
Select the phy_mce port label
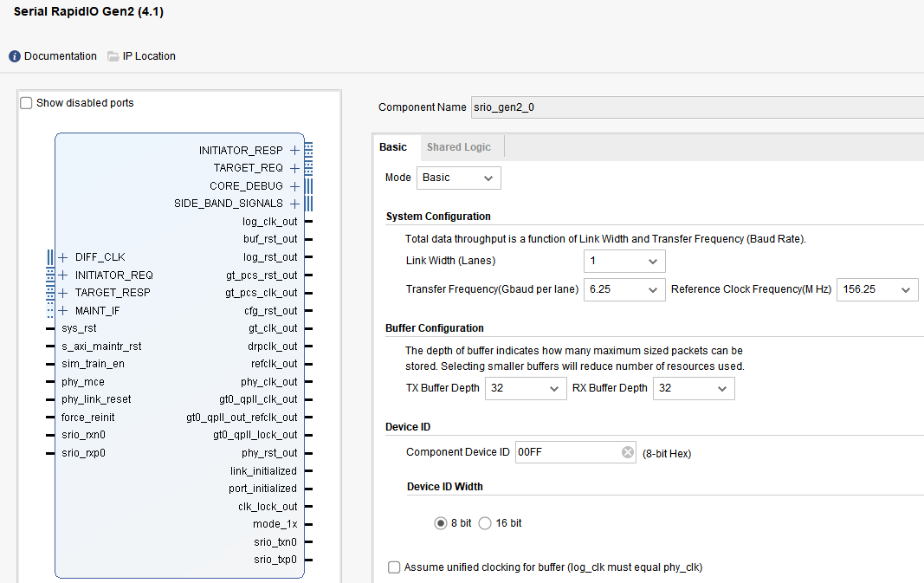click(83, 381)
